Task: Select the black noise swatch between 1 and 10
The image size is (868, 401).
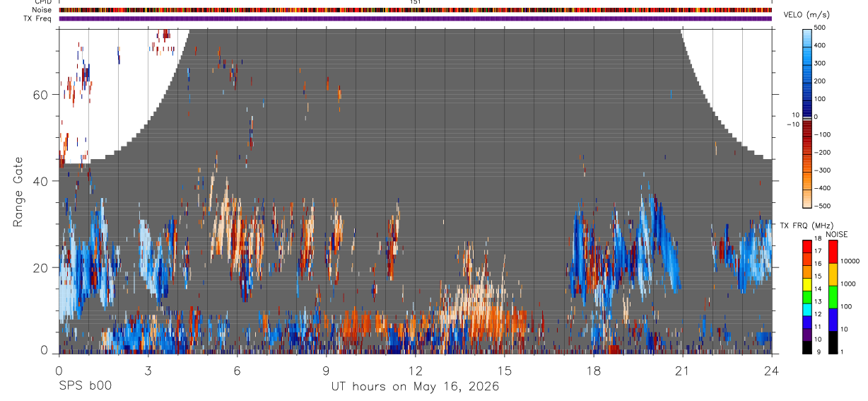Action: 832,342
